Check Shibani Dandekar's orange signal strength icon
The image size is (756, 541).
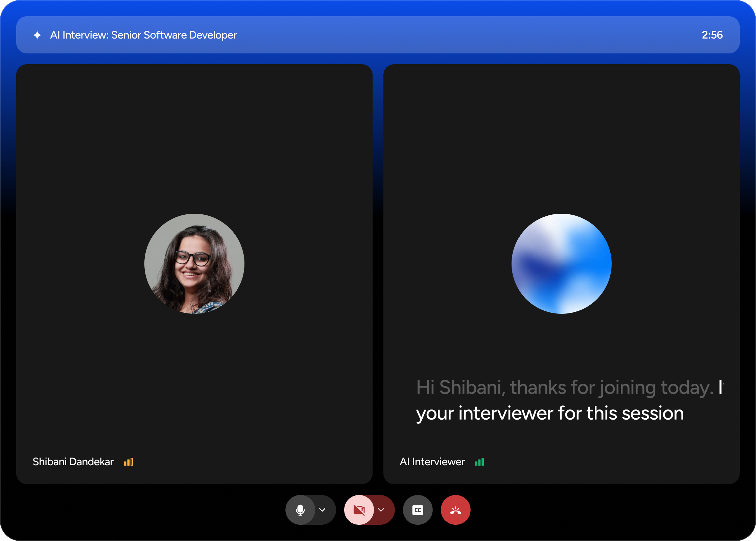(128, 462)
